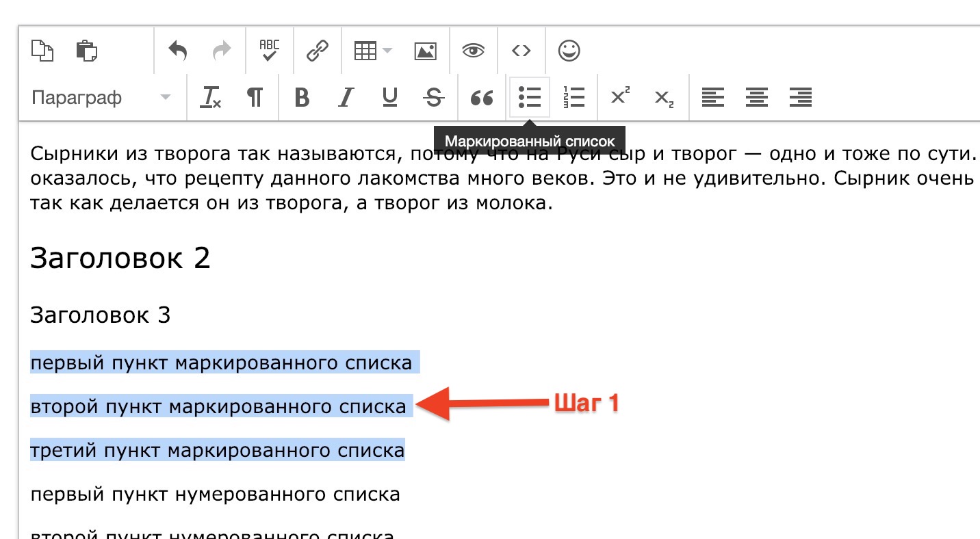Screen dimensions: 980x539
Task: Toggle strikethrough formatting
Action: (433, 98)
